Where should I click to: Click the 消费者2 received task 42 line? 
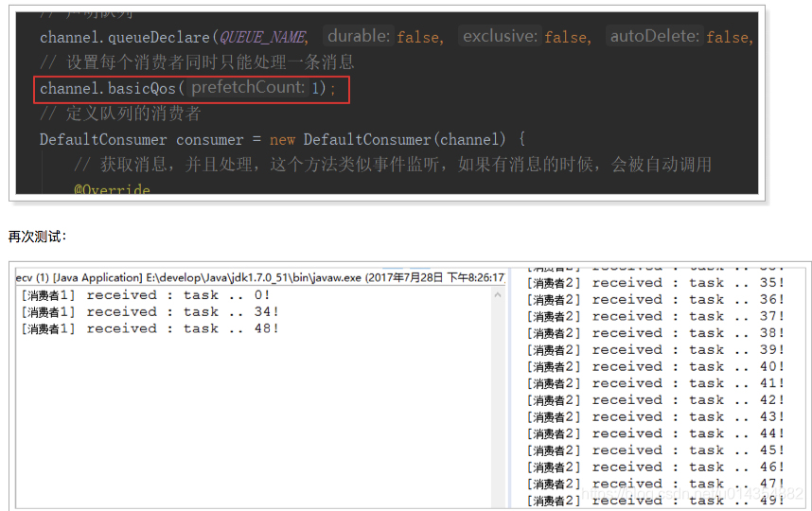[656, 399]
